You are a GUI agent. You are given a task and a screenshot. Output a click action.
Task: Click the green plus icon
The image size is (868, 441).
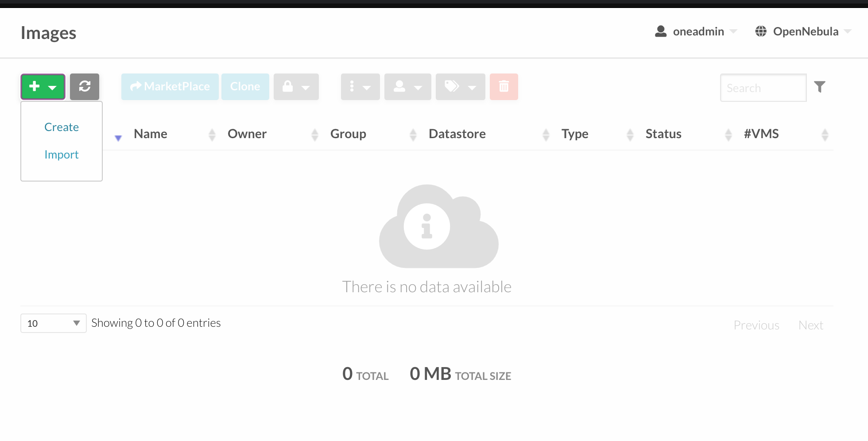coord(35,86)
